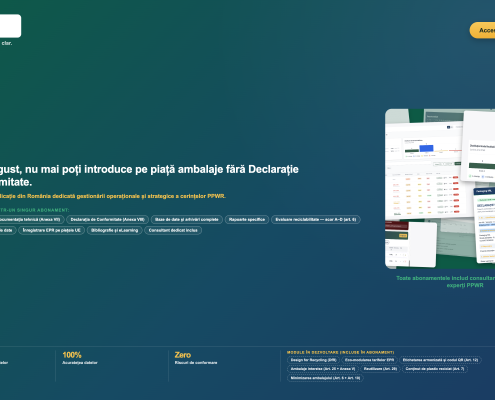495x400 pixels.
Task: Click the Baze de date și arhivări complete tag
Action: (x=187, y=220)
